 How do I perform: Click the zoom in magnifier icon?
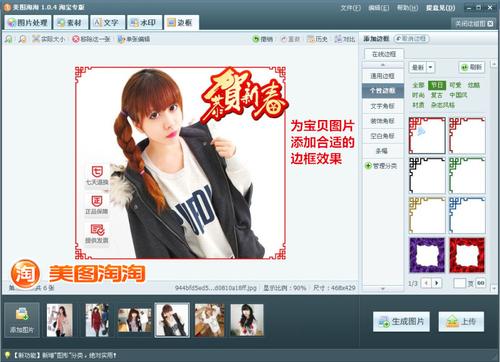9,39
